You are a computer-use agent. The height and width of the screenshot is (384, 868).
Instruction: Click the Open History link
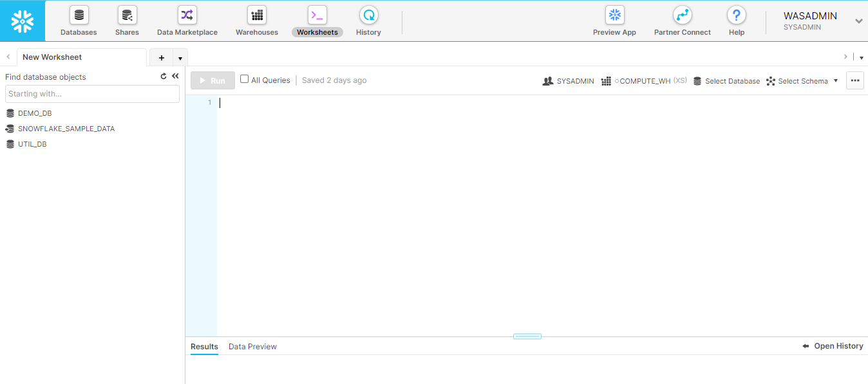click(838, 346)
